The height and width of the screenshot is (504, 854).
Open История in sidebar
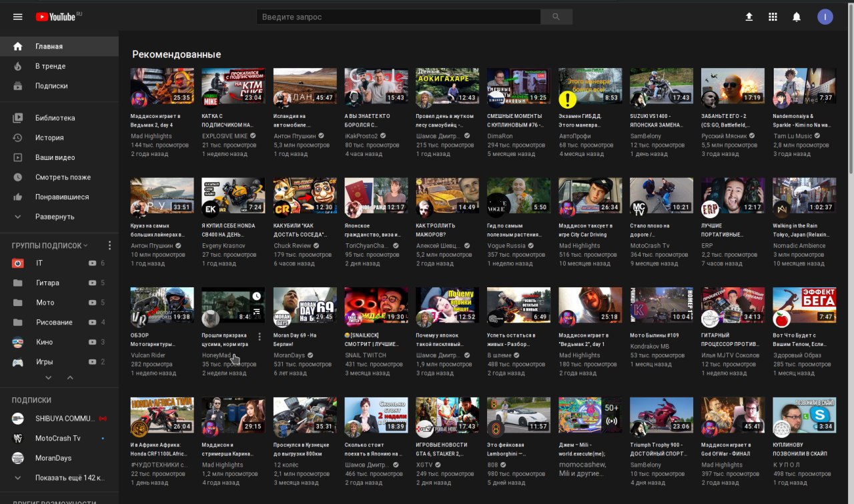click(59, 137)
